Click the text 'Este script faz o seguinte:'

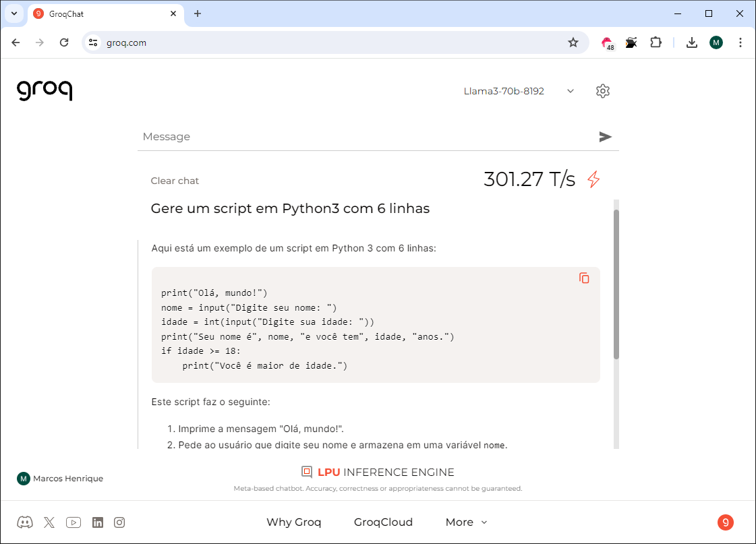(x=210, y=402)
